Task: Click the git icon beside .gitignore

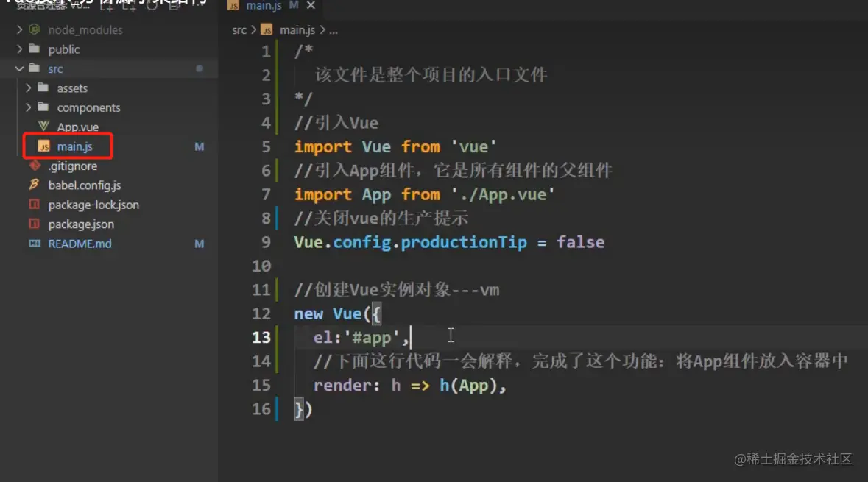Action: pyautogui.click(x=35, y=166)
